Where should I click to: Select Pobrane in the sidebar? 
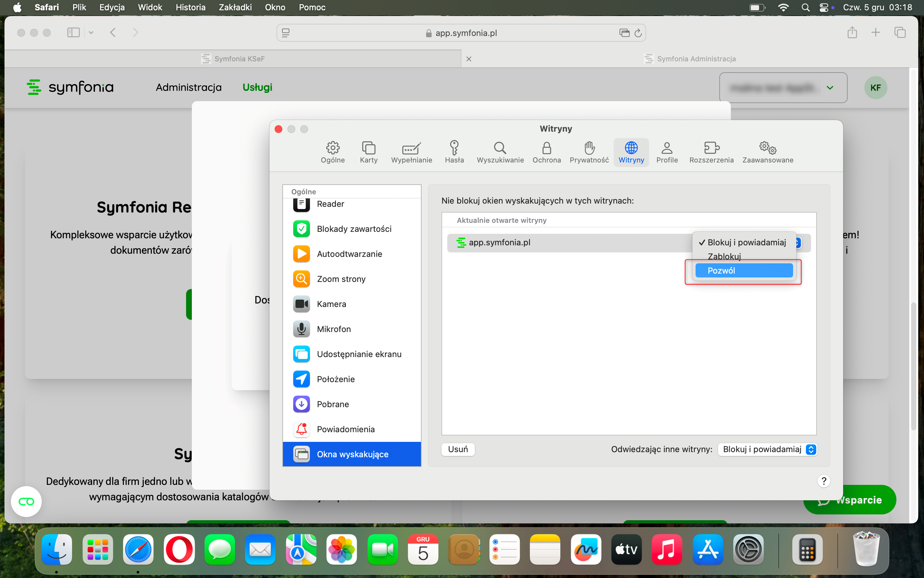(352, 404)
